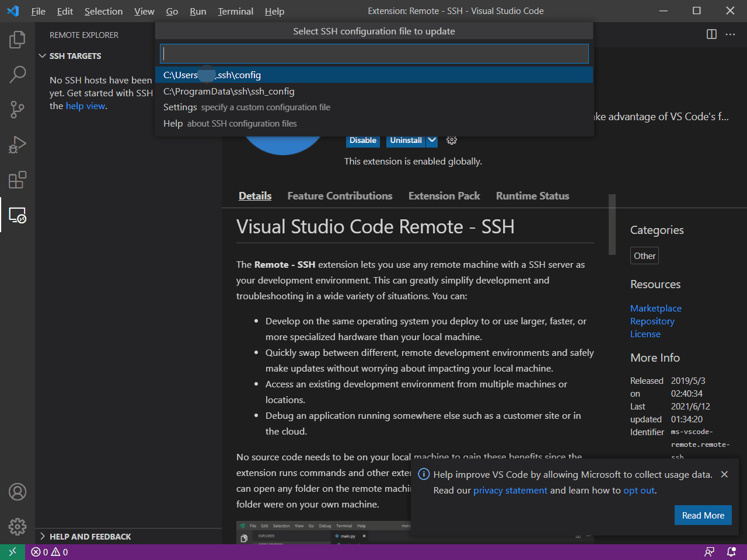
Task: Switch to the Details tab
Action: tap(255, 196)
